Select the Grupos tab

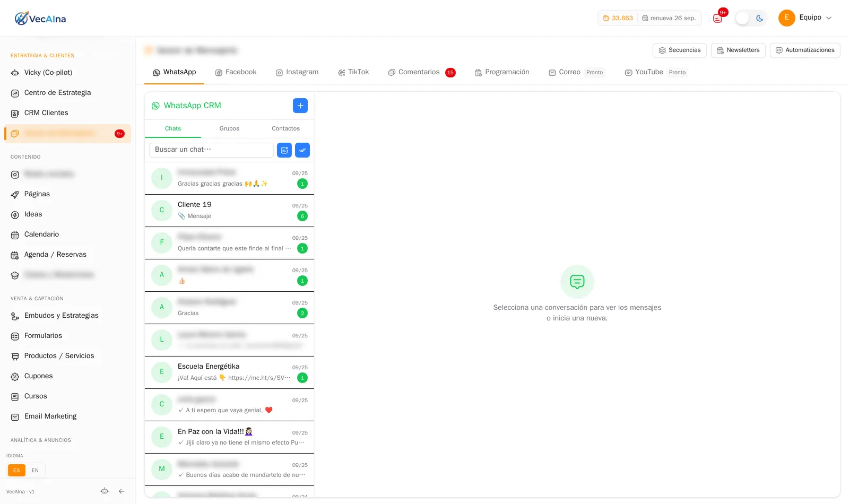click(229, 129)
